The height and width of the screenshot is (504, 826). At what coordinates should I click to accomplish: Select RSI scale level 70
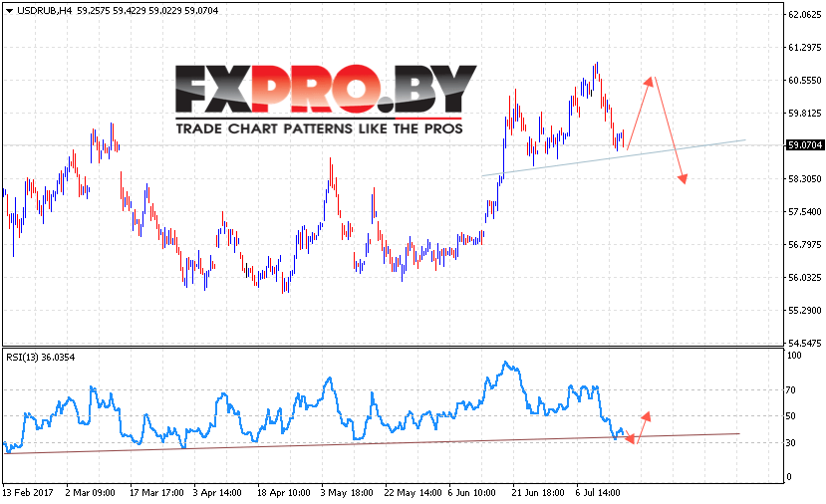pyautogui.click(x=791, y=390)
